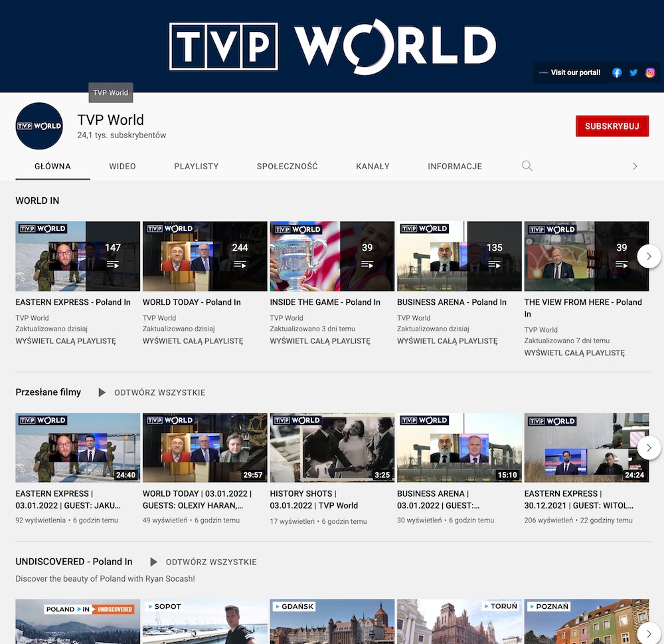
Task: Show next videos in UNDISCOVERED row
Action: (x=649, y=634)
